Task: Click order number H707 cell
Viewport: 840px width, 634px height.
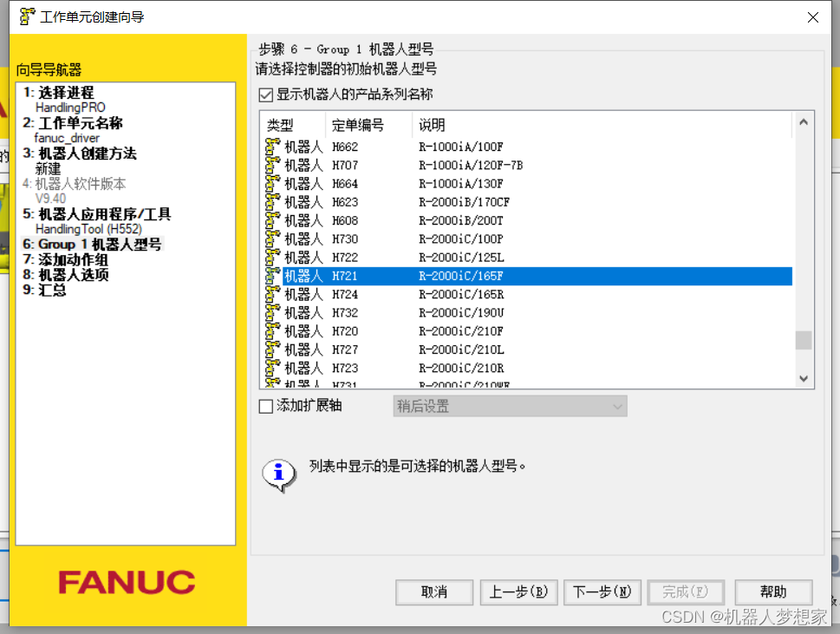Action: coord(345,165)
